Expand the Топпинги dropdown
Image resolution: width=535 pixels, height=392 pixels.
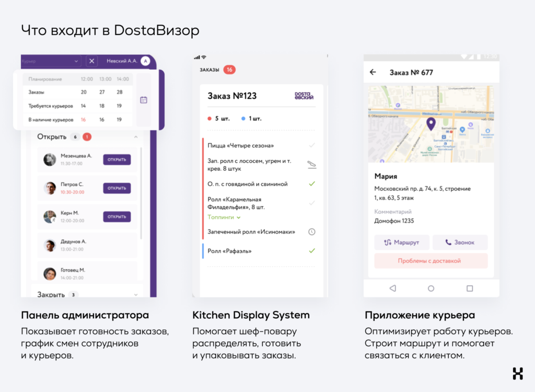224,217
